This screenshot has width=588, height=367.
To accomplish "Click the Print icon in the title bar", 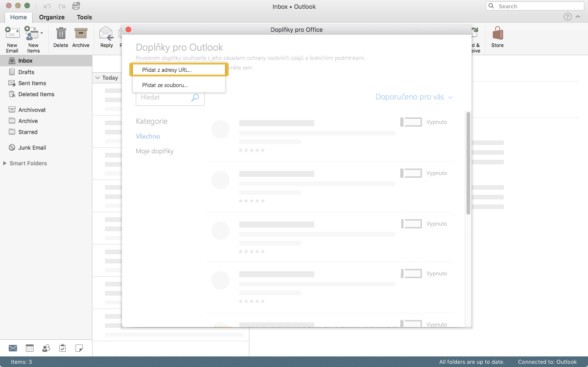I will click(x=76, y=6).
